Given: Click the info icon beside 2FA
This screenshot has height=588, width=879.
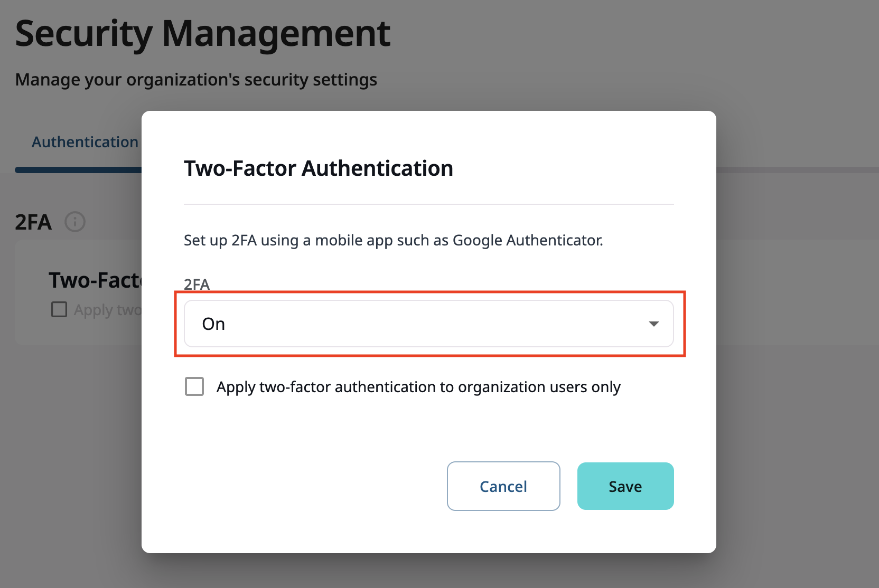Looking at the screenshot, I should 75,222.
